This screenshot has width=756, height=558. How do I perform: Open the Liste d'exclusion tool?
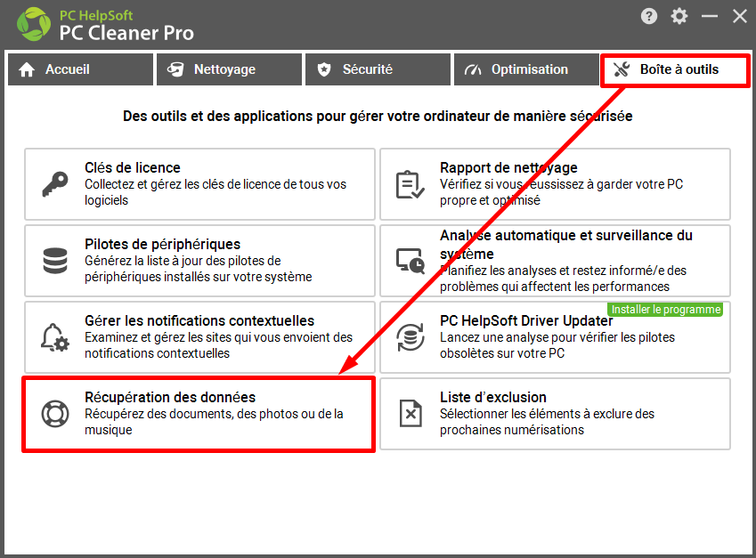coord(555,414)
